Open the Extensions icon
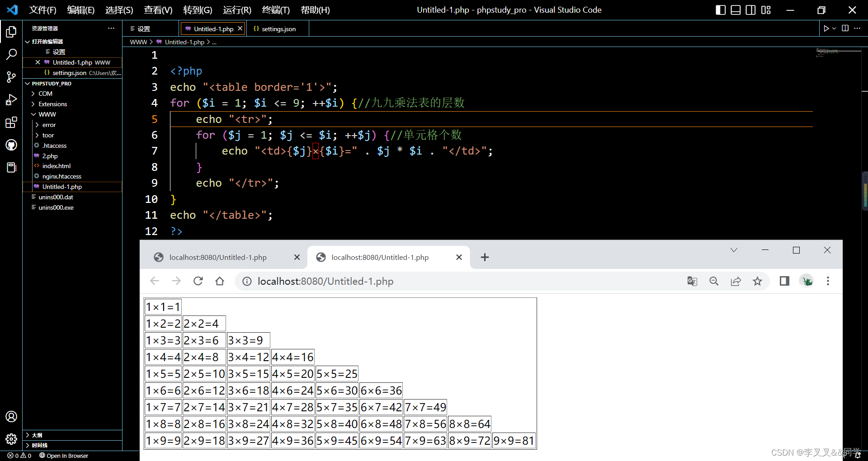The image size is (868, 461). 11,122
